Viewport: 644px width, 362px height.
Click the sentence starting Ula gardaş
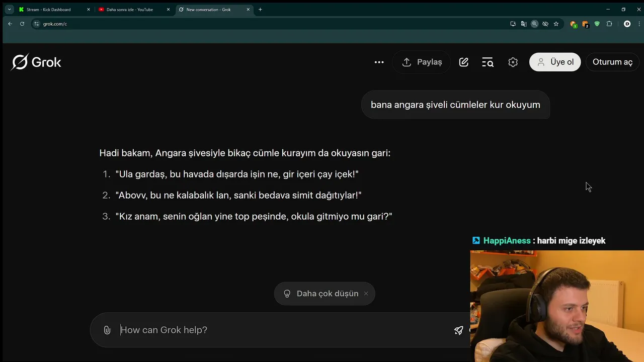[x=237, y=174]
